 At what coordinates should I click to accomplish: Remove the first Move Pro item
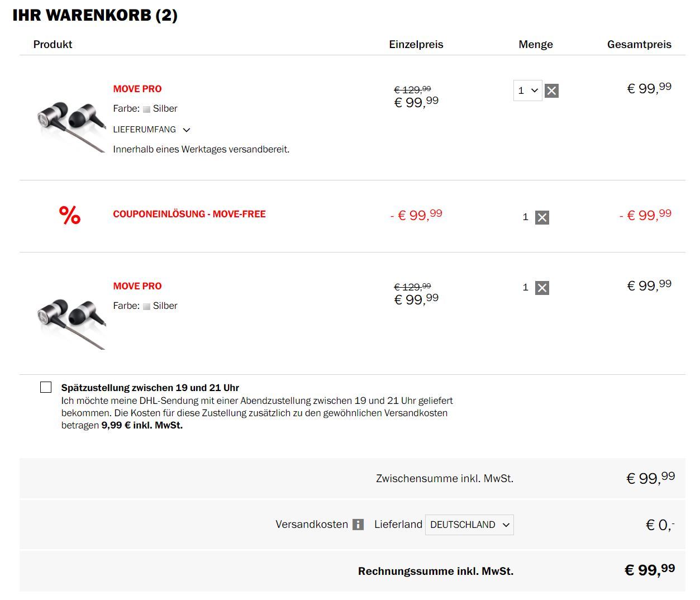click(551, 91)
